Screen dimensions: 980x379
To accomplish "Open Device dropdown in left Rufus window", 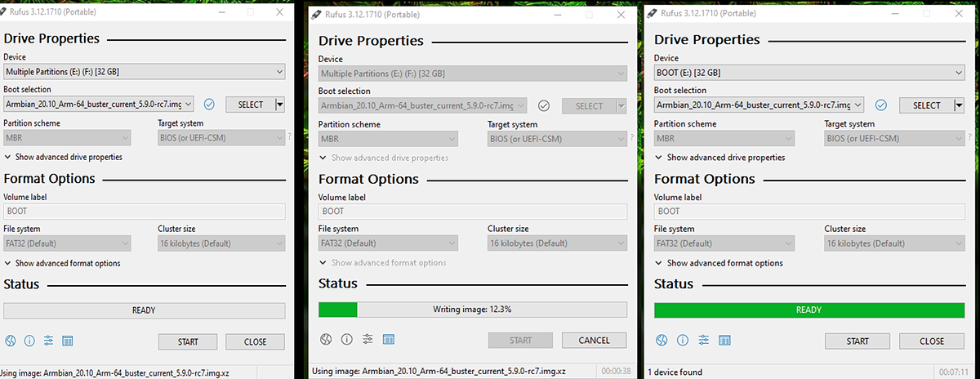I will 145,72.
